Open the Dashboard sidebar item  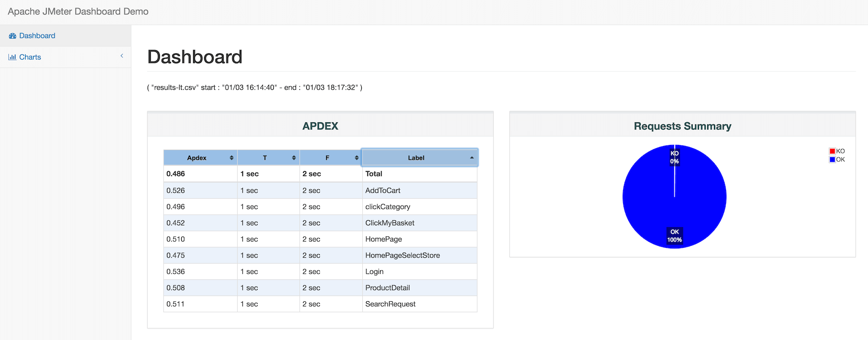point(37,36)
